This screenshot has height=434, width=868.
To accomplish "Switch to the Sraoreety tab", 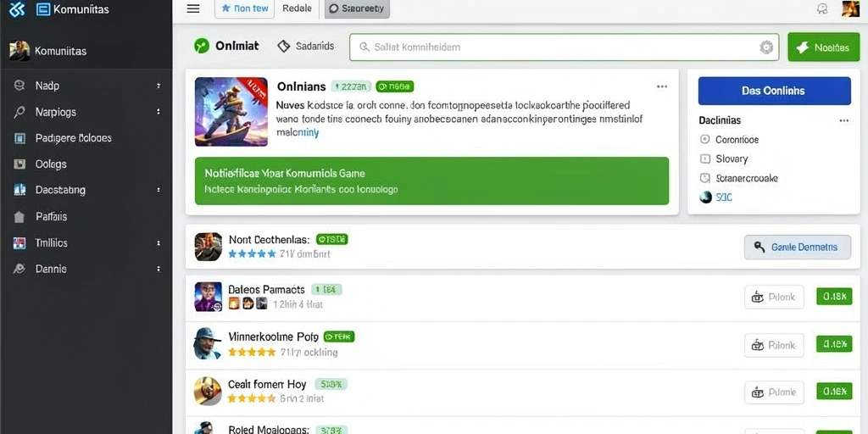I will tap(357, 8).
